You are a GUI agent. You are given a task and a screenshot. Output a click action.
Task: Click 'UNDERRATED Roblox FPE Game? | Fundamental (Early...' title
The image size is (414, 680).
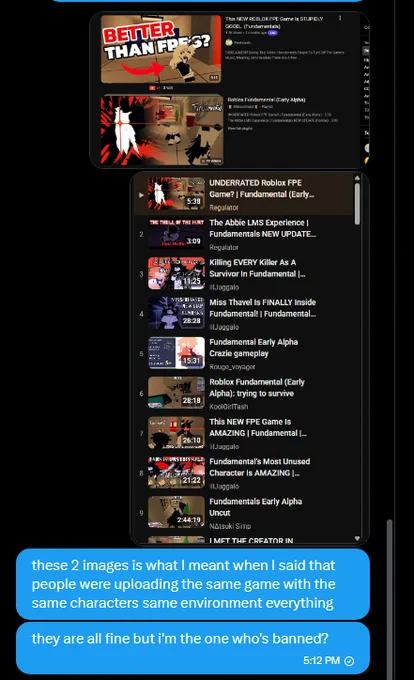(261, 189)
